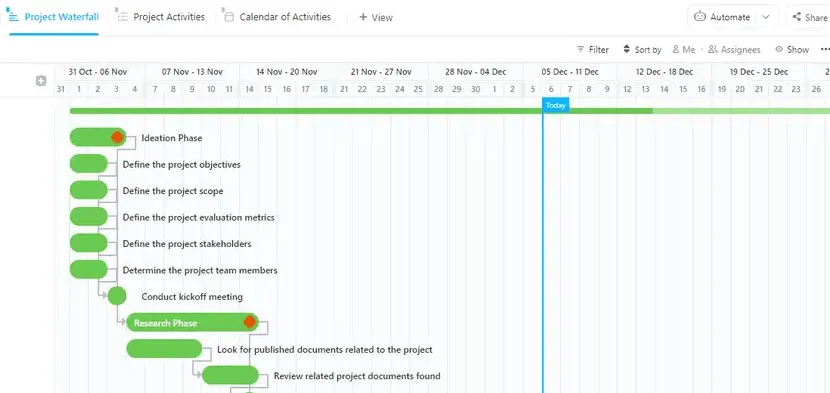Click the Filter funnel icon
Image resolution: width=830 pixels, height=393 pixels.
581,49
